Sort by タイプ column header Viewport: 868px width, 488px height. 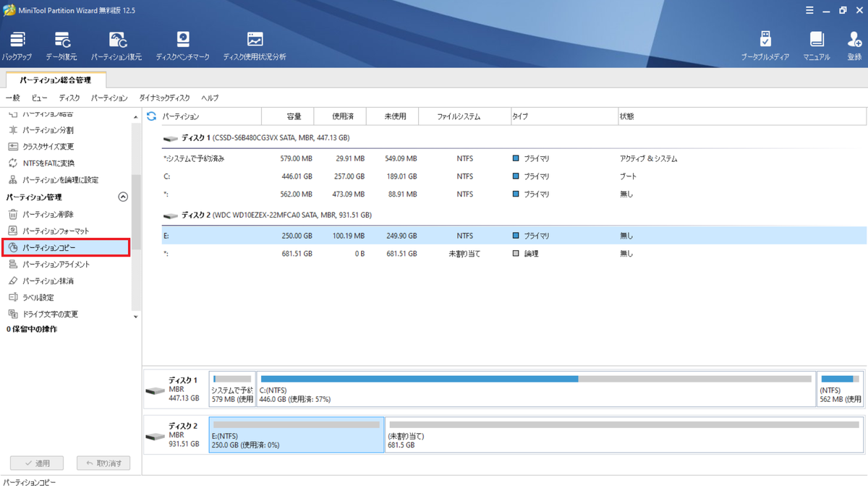[563, 116]
